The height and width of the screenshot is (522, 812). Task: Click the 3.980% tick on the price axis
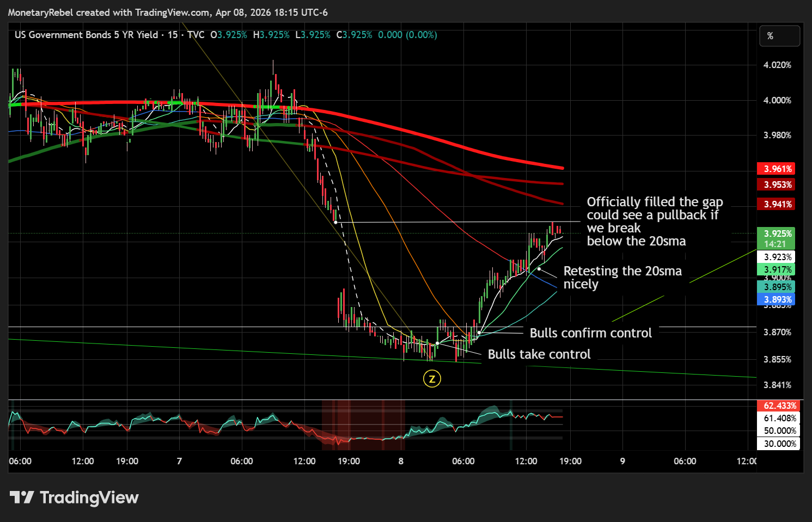[777, 135]
